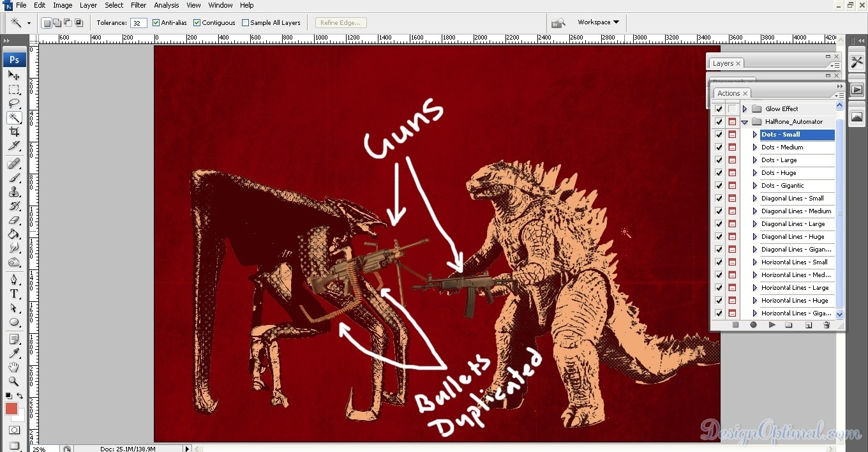The height and width of the screenshot is (452, 868).
Task: Play the selected action
Action: (772, 325)
